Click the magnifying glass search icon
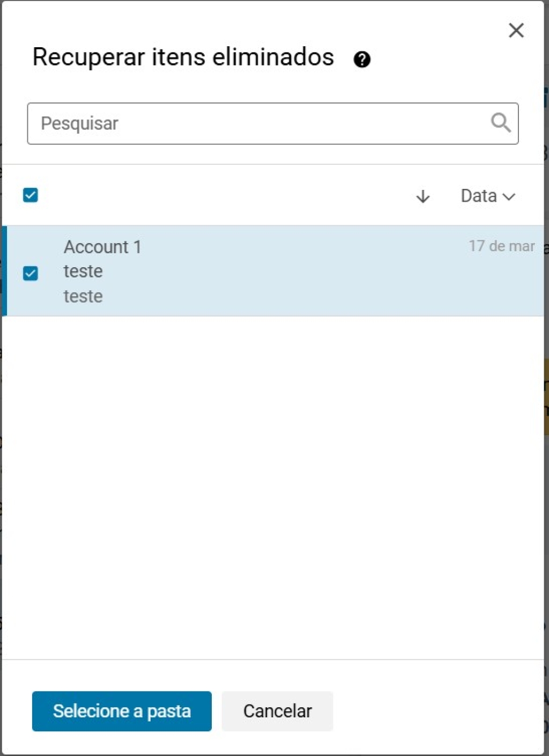The width and height of the screenshot is (549, 756). pos(500,123)
